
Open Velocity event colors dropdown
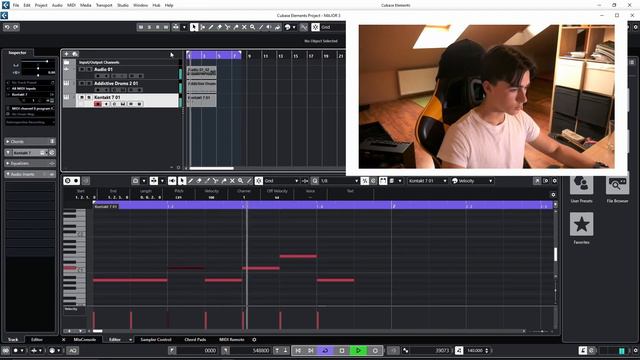[472, 181]
